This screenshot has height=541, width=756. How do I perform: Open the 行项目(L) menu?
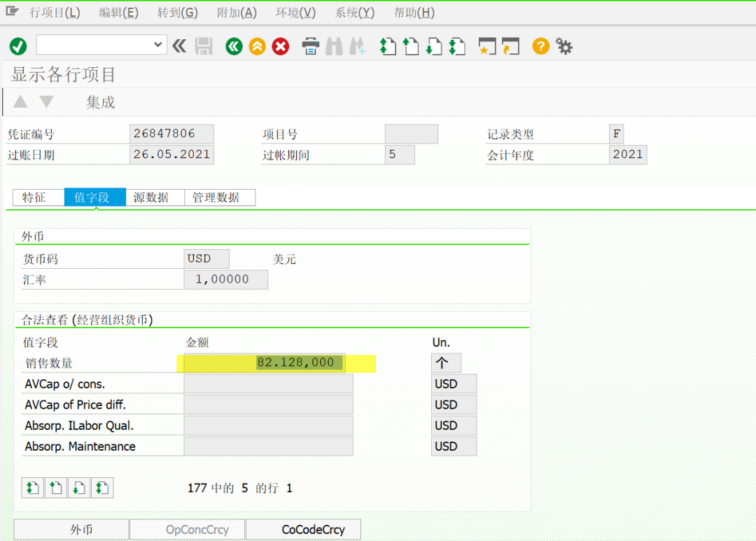point(55,13)
